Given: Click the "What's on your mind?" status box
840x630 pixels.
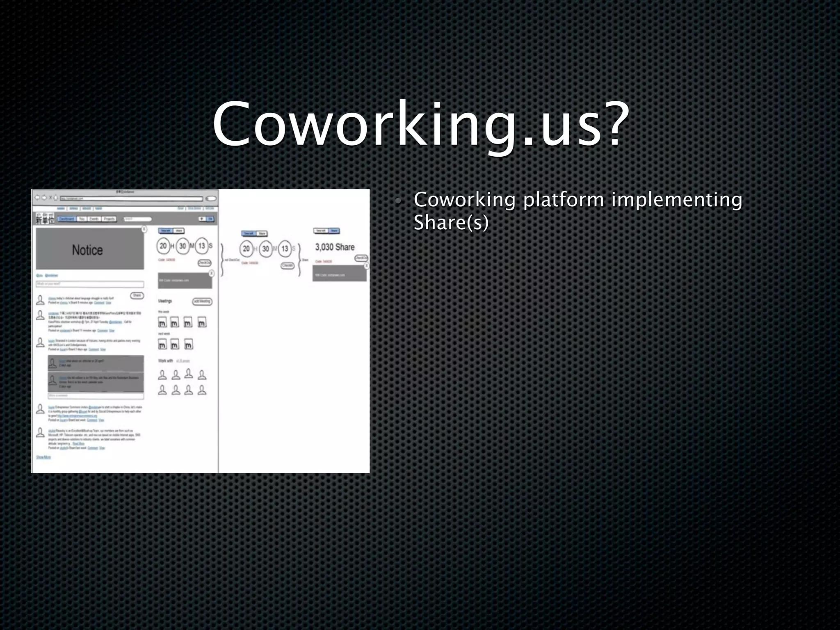Looking at the screenshot, I should tap(90, 284).
